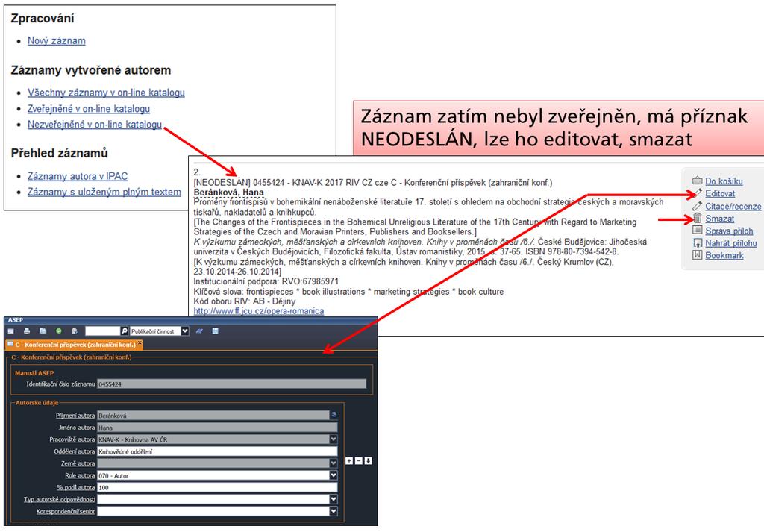Click the Příjmení autora input with Beránková
764x532 pixels.
coord(213,416)
